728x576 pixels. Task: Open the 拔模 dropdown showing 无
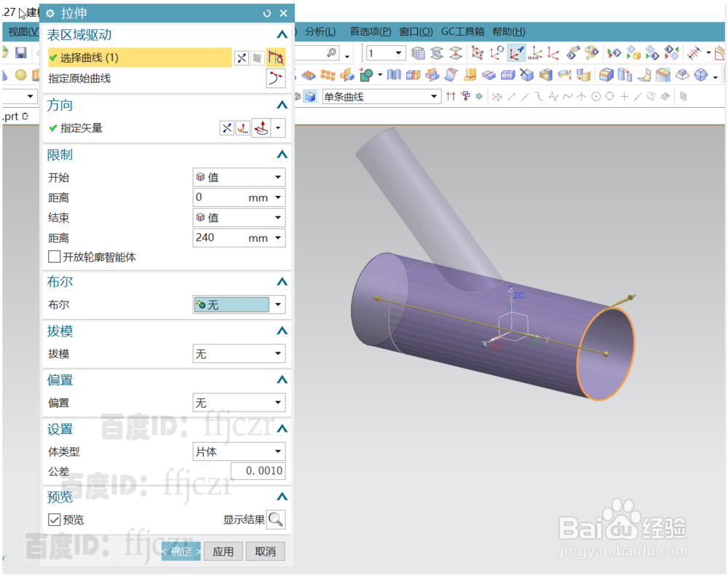point(239,354)
